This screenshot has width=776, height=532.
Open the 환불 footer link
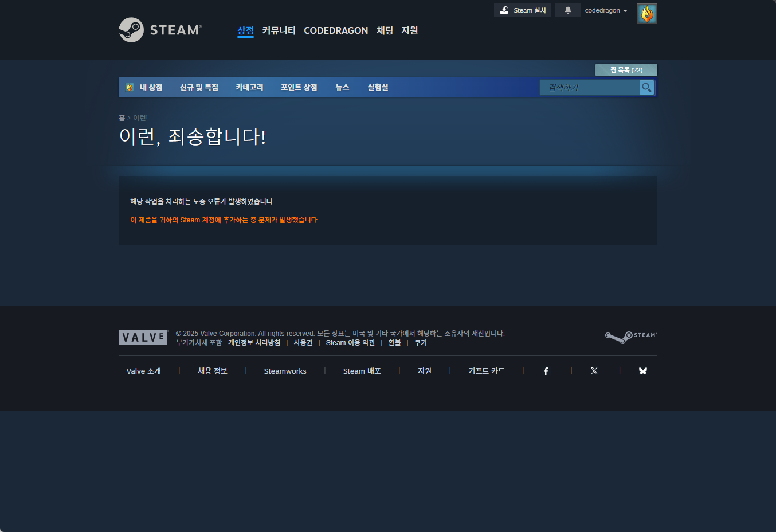click(x=394, y=343)
